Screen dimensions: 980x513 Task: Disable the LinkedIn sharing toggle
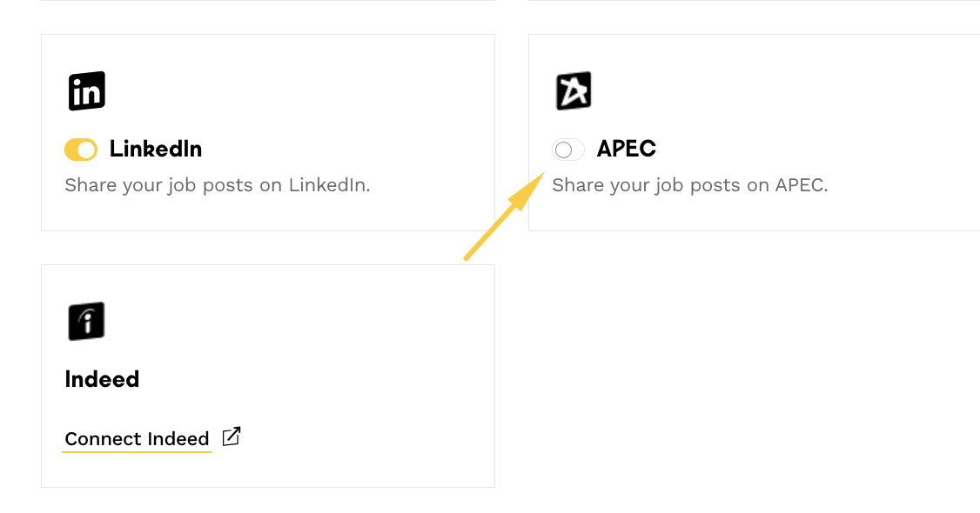(81, 150)
